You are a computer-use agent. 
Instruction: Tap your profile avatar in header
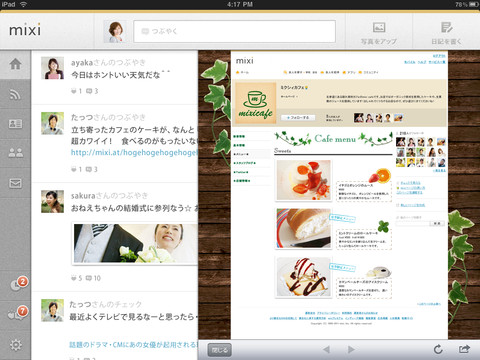[x=115, y=31]
